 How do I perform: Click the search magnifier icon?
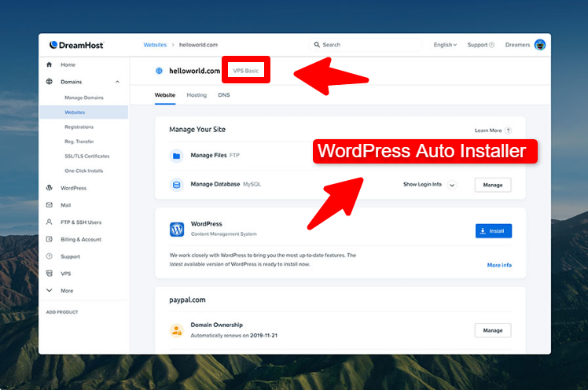(317, 45)
